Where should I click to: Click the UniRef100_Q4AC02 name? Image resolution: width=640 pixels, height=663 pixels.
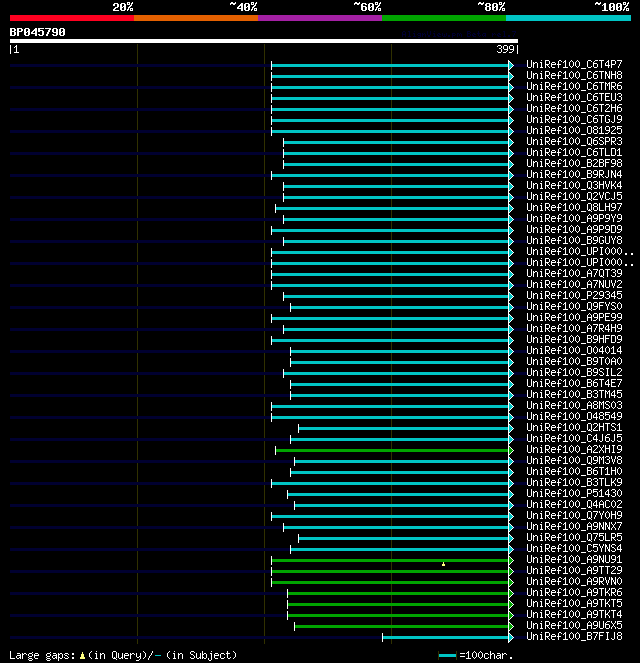pos(574,504)
